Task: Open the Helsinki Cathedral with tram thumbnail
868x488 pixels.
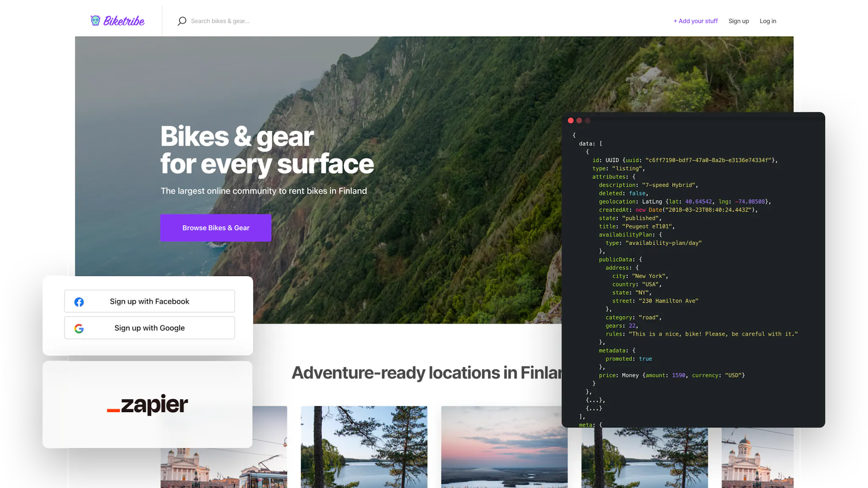Action: 224,447
